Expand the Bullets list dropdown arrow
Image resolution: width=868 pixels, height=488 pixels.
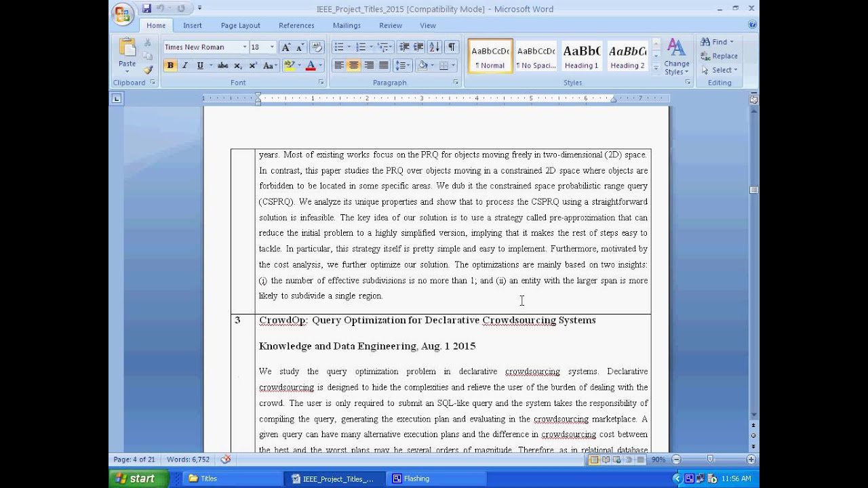click(x=349, y=47)
